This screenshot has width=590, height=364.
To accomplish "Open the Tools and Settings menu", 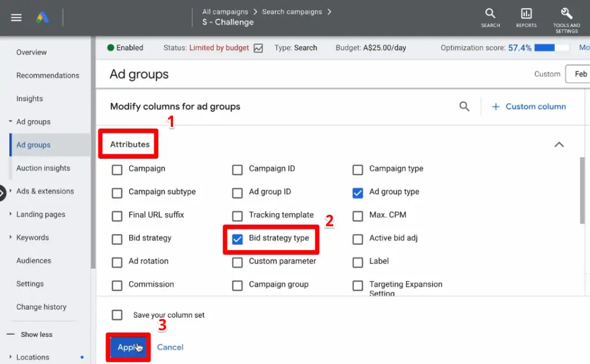I will [566, 17].
